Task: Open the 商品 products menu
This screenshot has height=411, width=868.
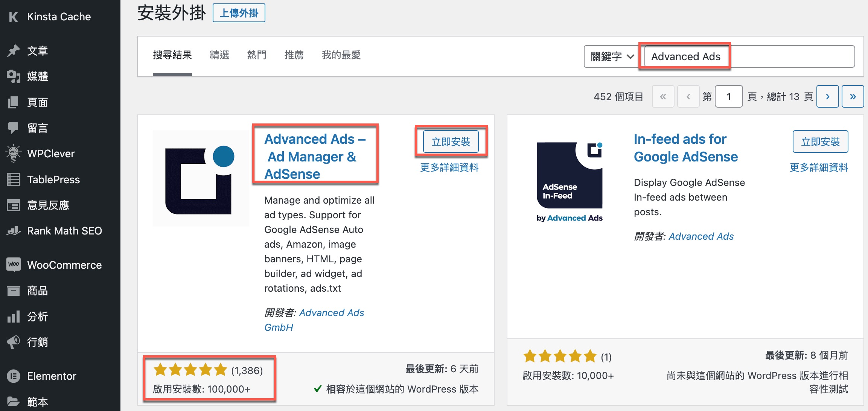Action: pos(60,291)
